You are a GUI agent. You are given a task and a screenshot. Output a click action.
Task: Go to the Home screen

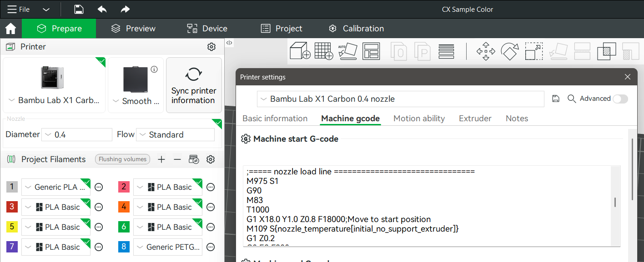(10, 29)
